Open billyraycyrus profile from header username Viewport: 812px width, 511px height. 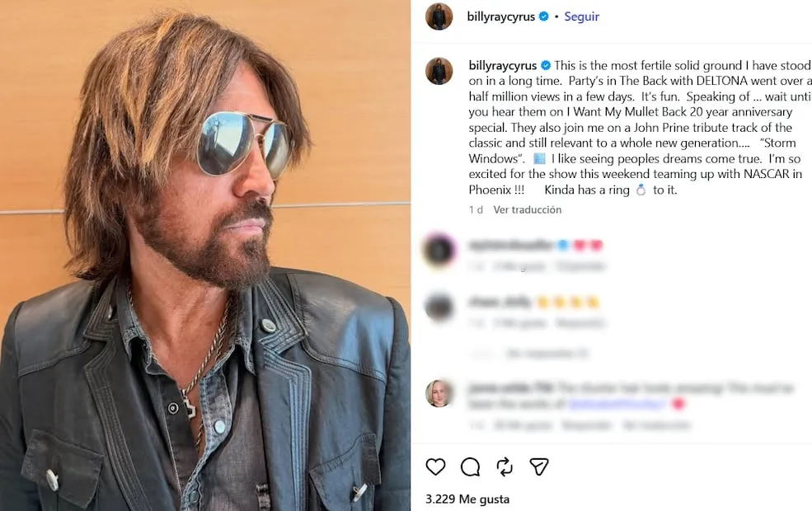tap(500, 16)
